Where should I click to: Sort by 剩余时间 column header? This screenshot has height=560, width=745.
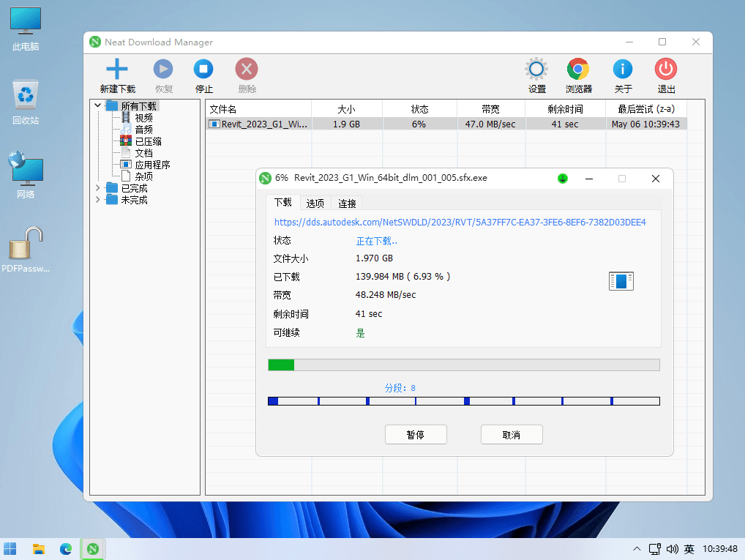(565, 109)
